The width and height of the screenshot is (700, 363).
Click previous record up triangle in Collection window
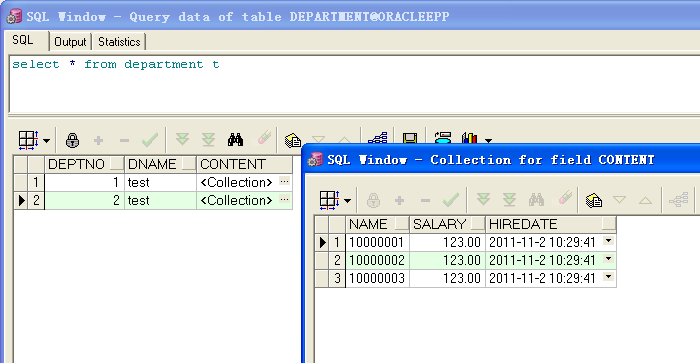click(645, 200)
